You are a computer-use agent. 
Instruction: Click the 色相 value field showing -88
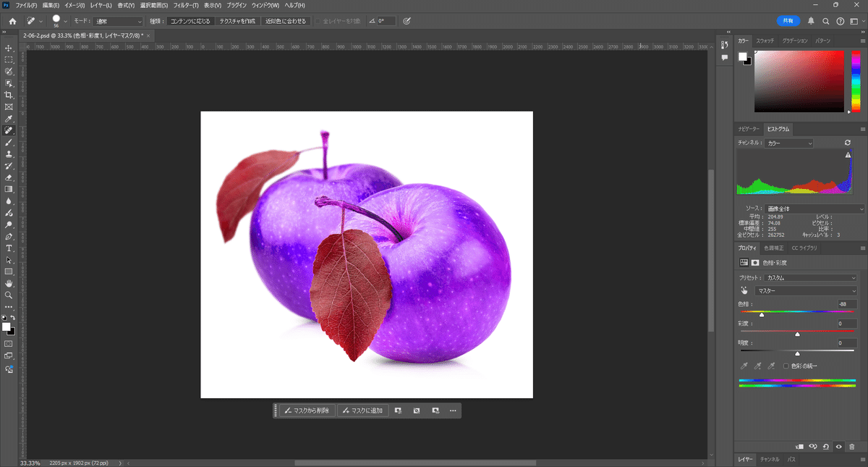tap(846, 304)
